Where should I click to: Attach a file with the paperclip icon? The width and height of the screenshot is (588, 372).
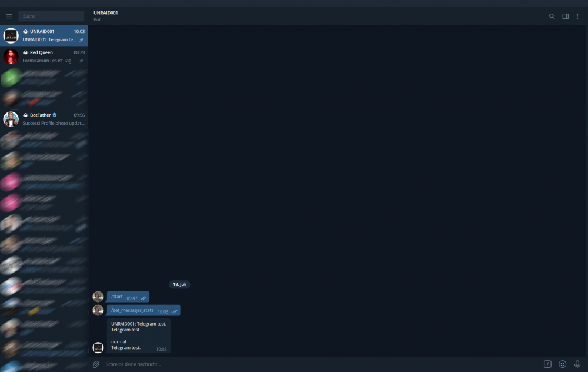click(96, 364)
